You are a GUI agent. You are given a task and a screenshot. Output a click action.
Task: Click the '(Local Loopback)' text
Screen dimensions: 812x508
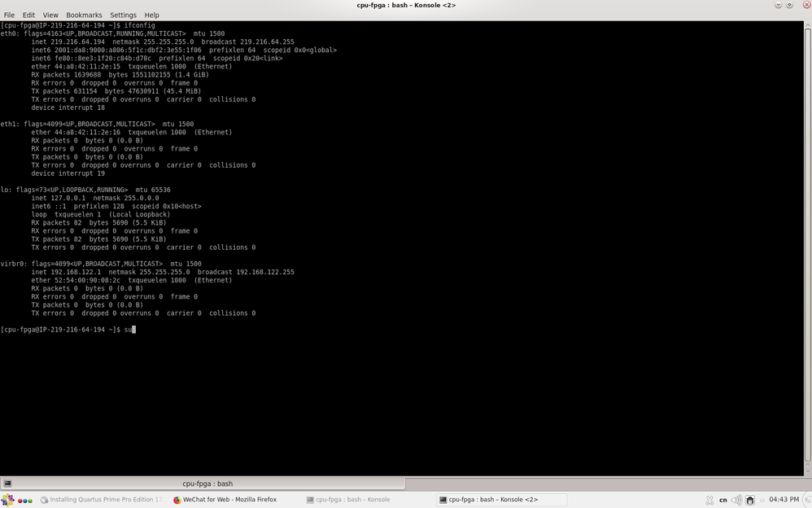coord(139,215)
